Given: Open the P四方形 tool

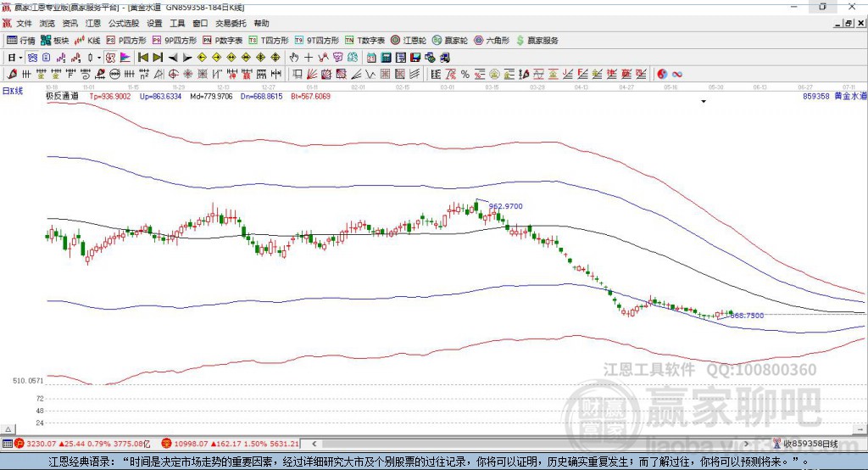Looking at the screenshot, I should (126, 41).
